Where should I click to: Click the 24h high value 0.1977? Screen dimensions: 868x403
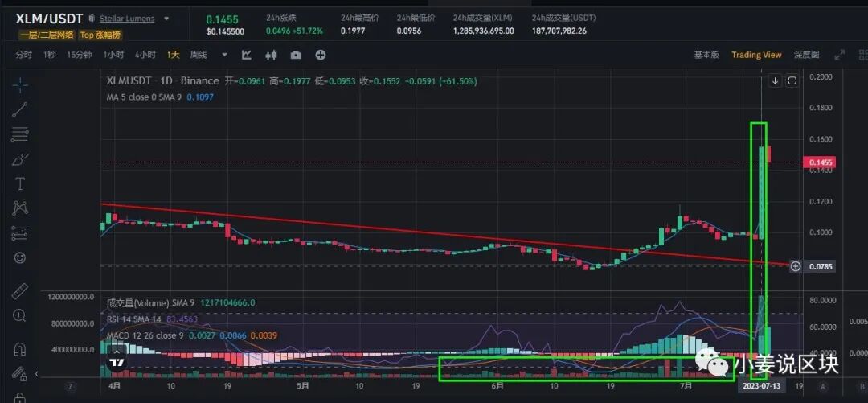click(x=353, y=31)
